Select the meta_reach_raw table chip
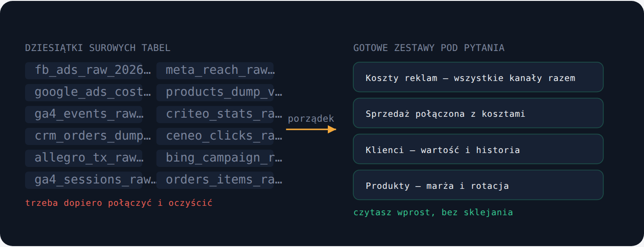This screenshot has height=247, width=644. click(x=215, y=70)
